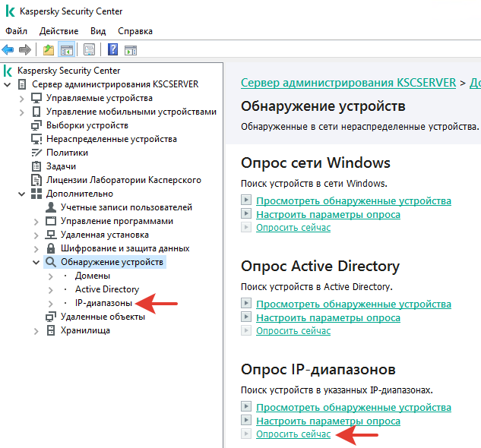Expand the Управление программами node
Viewport: 481px width, 448px height.
[36, 222]
